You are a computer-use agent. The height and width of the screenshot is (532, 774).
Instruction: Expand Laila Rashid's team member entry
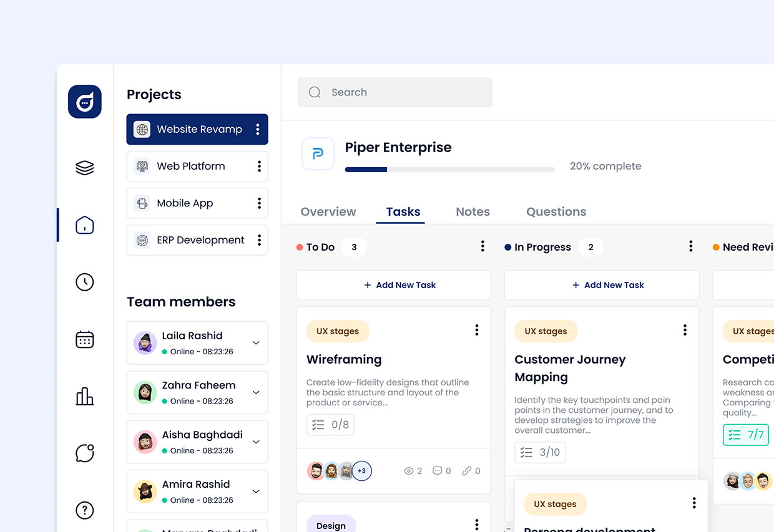point(256,342)
